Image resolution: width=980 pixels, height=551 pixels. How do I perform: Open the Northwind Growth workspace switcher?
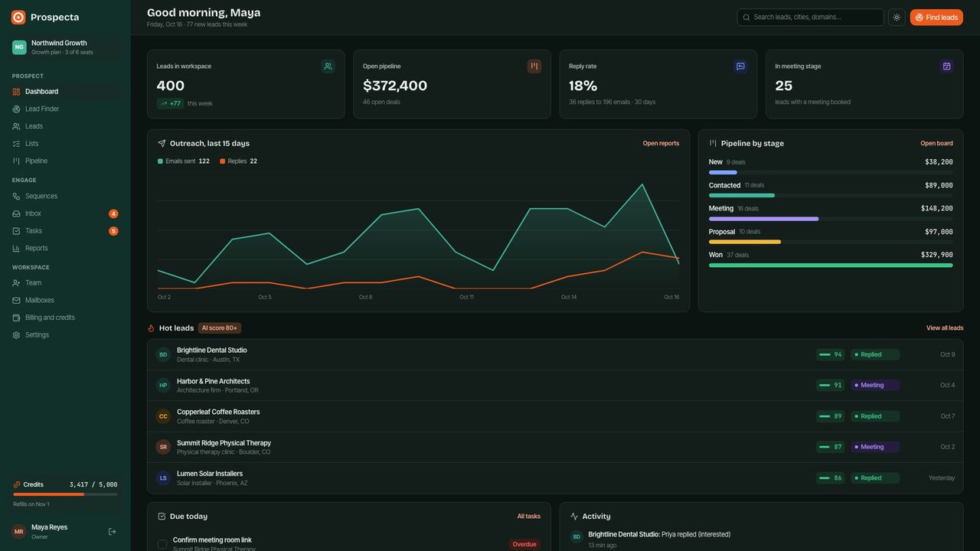coord(65,47)
